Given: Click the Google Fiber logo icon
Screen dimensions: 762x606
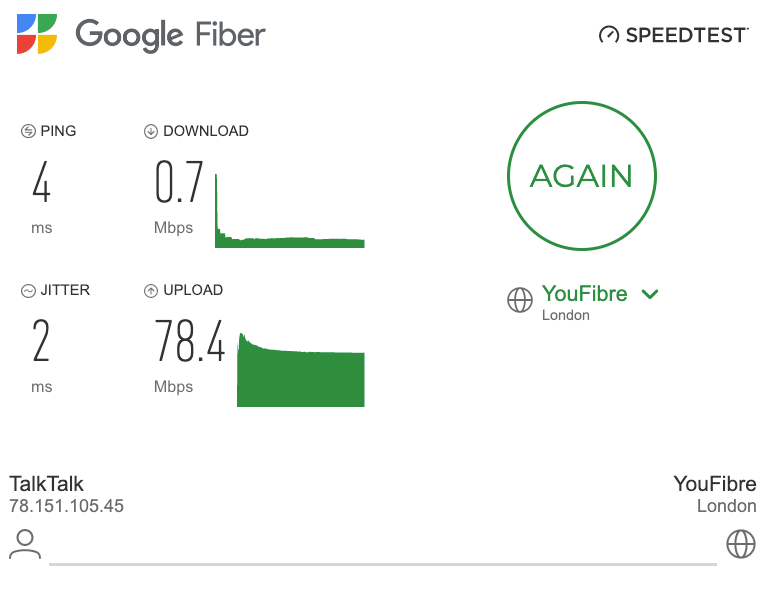Looking at the screenshot, I should pos(38,34).
